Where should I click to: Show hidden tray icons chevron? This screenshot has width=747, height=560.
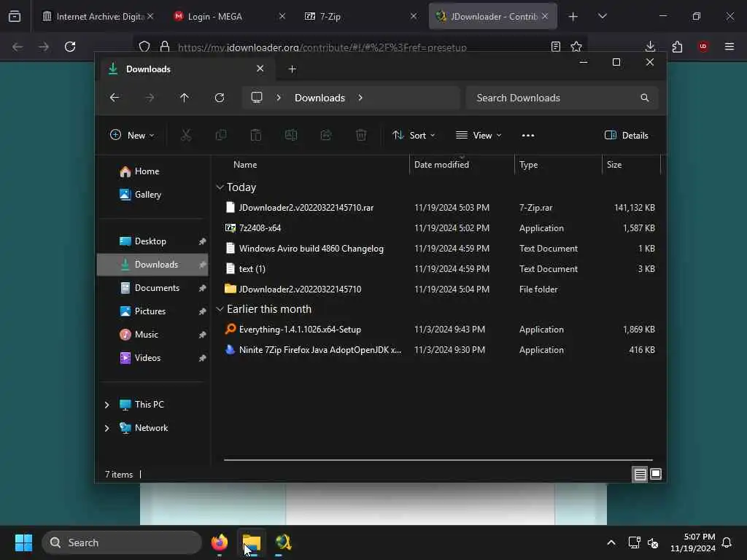[x=611, y=542]
